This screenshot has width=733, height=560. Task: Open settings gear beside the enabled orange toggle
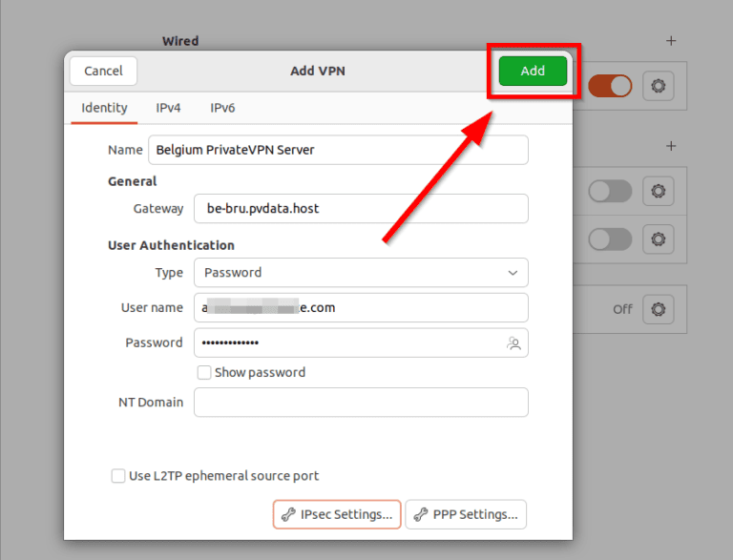[x=658, y=87]
